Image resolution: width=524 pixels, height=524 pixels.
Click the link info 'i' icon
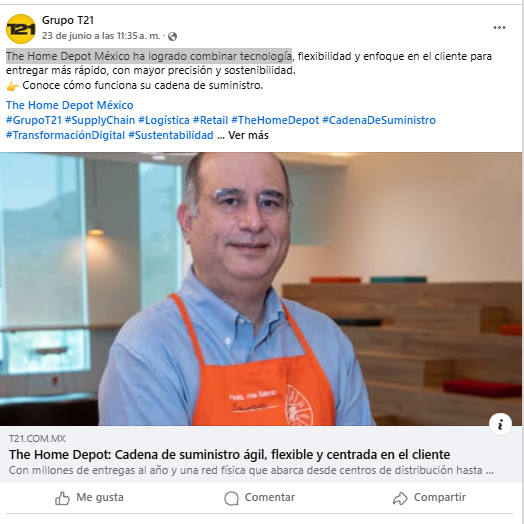[500, 424]
